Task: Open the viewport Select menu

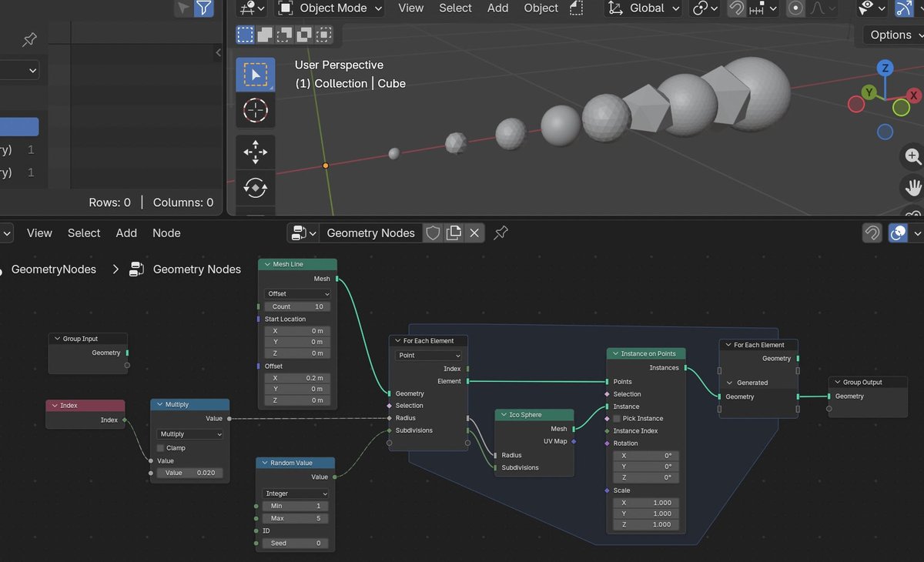Action: [455, 8]
